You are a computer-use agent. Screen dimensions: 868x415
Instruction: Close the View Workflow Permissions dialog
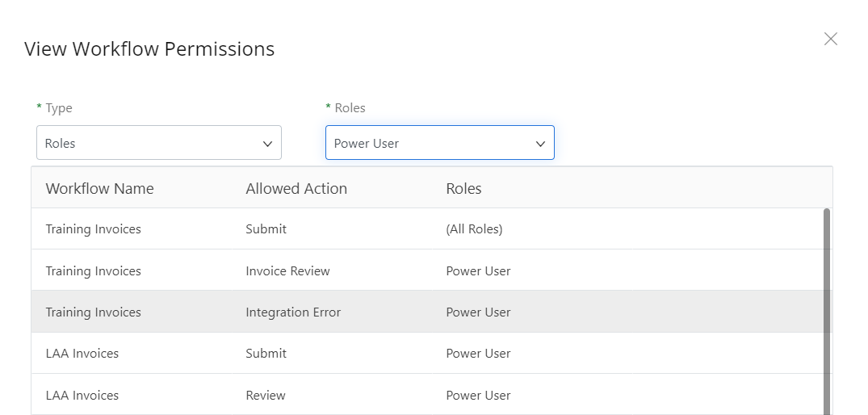[830, 39]
